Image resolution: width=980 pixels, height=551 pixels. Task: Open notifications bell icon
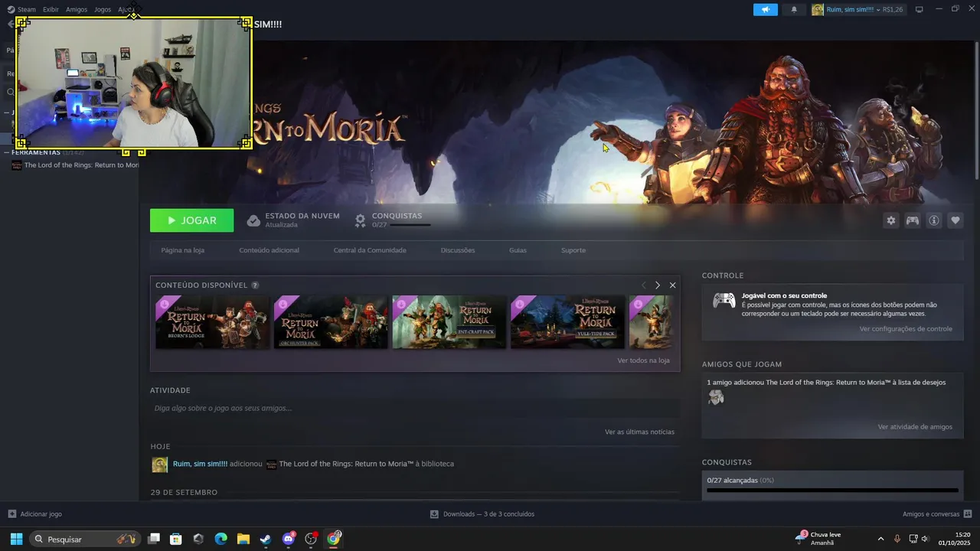pos(794,9)
